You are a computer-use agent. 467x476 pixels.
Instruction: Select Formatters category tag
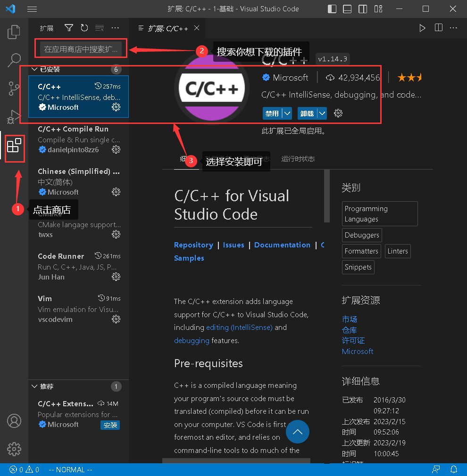(x=361, y=251)
